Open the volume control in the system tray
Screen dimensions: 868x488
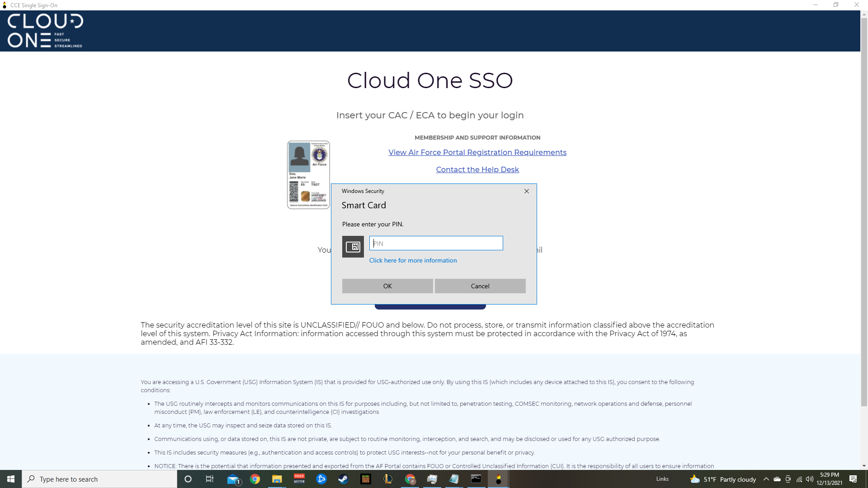point(810,479)
